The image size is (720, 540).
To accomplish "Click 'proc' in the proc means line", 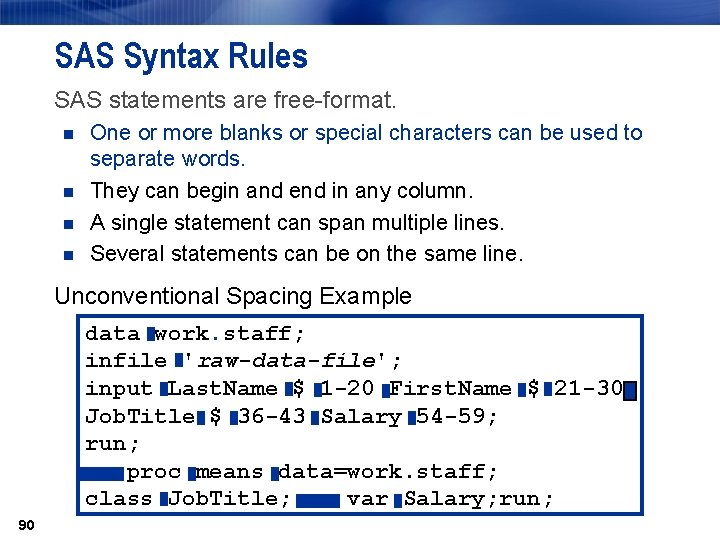I will (x=154, y=472).
